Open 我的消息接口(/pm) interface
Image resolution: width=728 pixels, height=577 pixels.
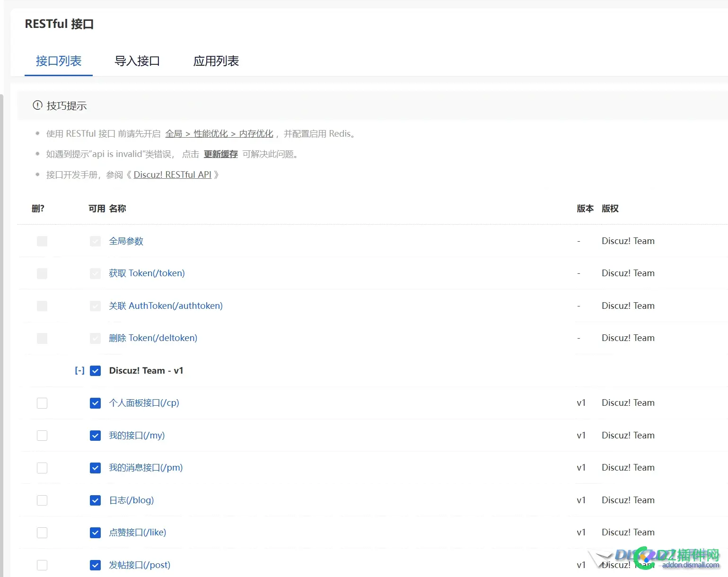pos(145,467)
